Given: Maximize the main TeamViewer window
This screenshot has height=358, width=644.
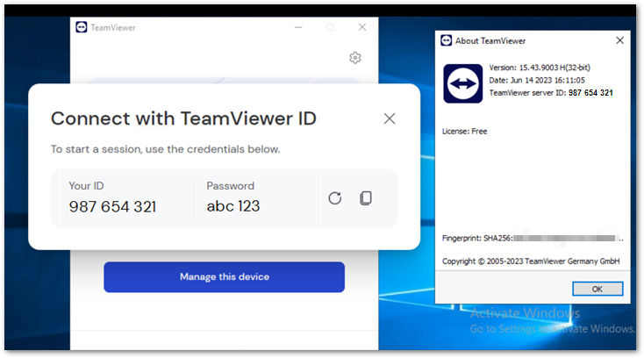Looking at the screenshot, I should pyautogui.click(x=330, y=27).
